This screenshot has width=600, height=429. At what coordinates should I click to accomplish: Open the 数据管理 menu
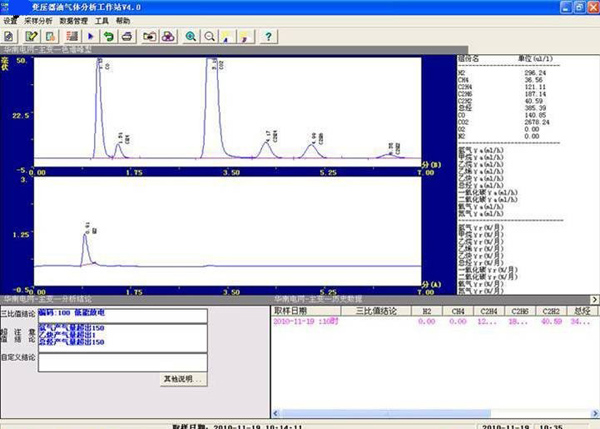point(74,20)
